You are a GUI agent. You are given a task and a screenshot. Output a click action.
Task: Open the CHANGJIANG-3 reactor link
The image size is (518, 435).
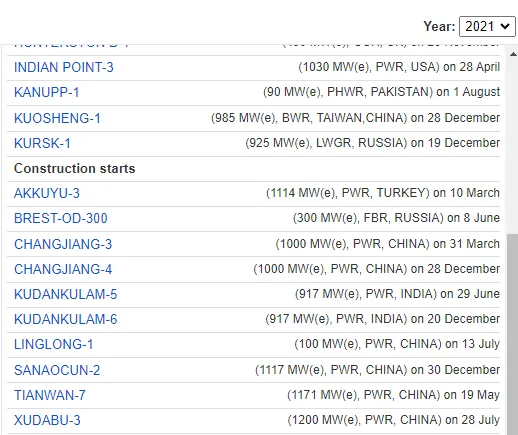point(63,244)
